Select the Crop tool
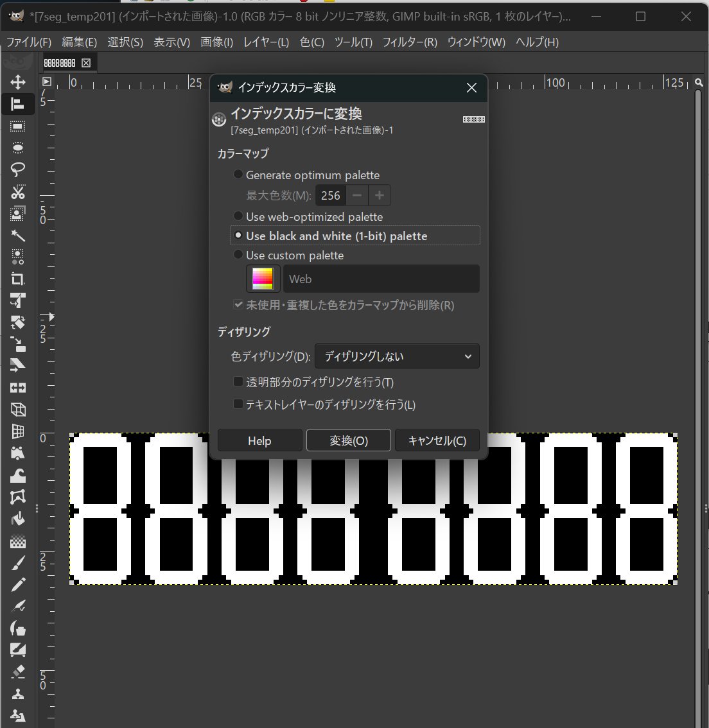The height and width of the screenshot is (728, 709). point(18,279)
